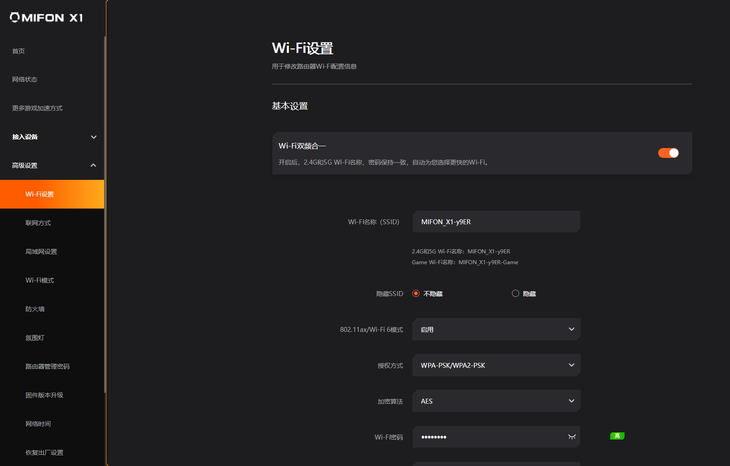The width and height of the screenshot is (730, 466).
Task: Click the Wi-Fi密码 password field
Action: click(x=485, y=437)
